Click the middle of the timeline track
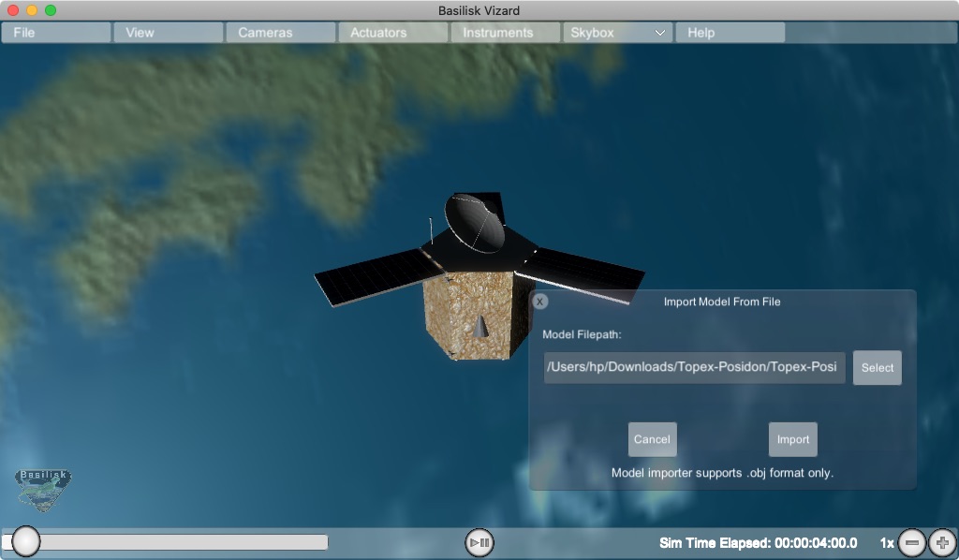 pos(165,542)
